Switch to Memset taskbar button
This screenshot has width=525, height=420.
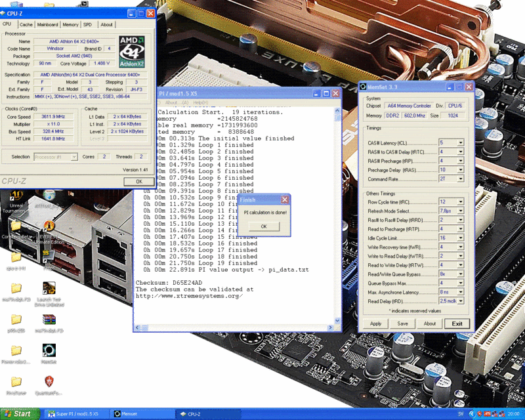(142, 414)
